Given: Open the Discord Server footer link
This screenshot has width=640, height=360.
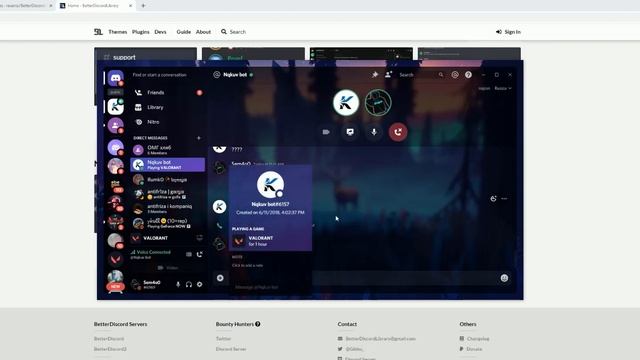Looking at the screenshot, I should (x=231, y=349).
